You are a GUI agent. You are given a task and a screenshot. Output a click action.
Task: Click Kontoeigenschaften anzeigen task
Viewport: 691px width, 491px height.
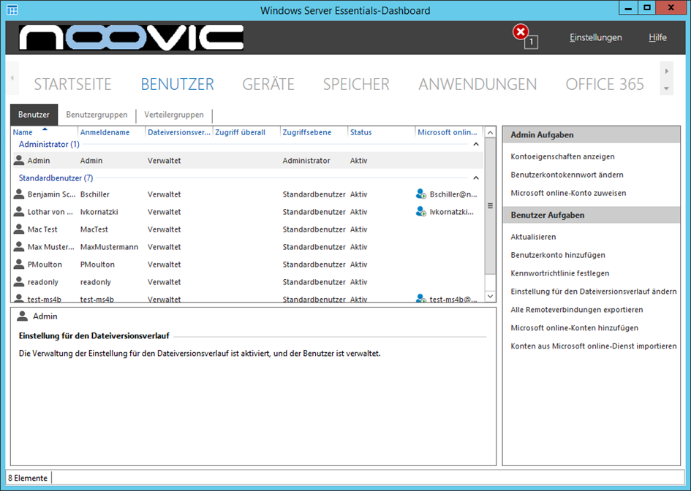562,156
